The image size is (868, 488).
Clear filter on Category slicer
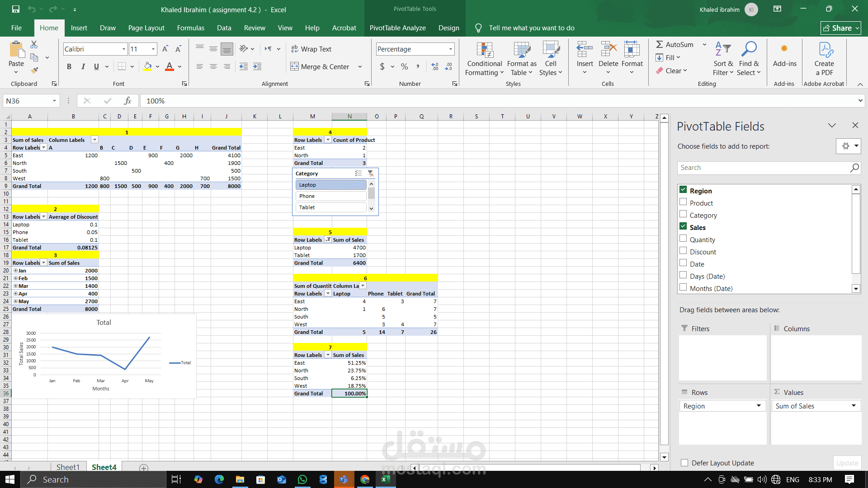point(371,174)
